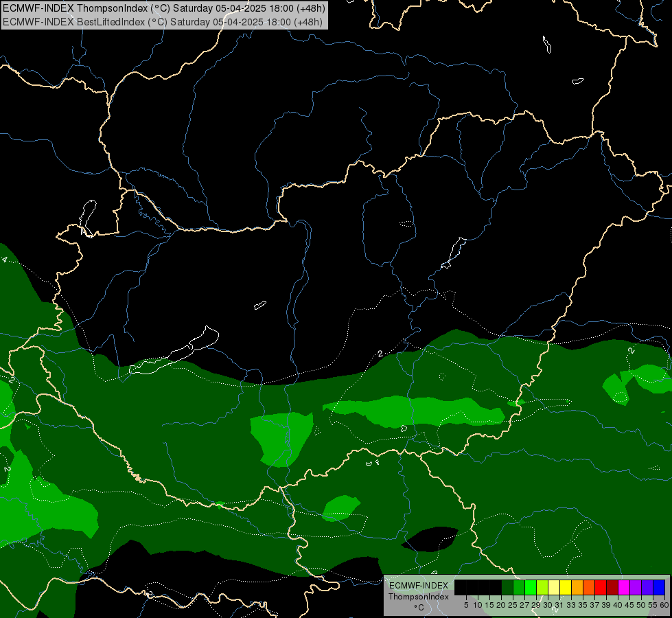The width and height of the screenshot is (672, 618).
Task: Select the blue 55–60 legend swatch
Action: tap(659, 587)
